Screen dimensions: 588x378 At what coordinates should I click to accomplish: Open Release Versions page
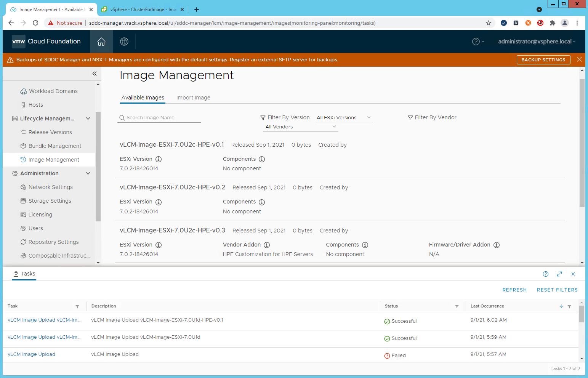(50, 132)
